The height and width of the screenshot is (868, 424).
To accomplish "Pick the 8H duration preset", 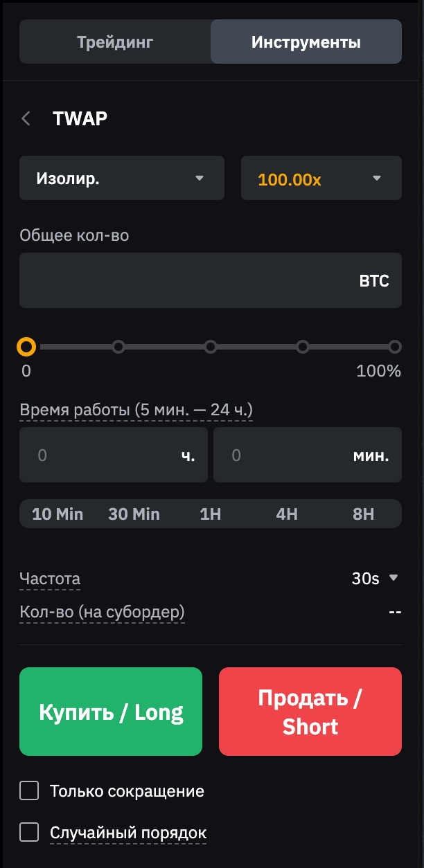I will coord(363,514).
